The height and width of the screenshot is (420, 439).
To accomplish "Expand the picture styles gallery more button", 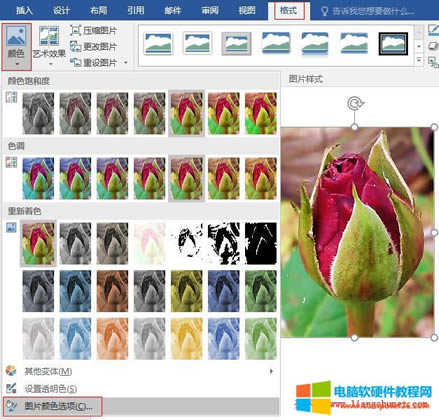I will [419, 60].
